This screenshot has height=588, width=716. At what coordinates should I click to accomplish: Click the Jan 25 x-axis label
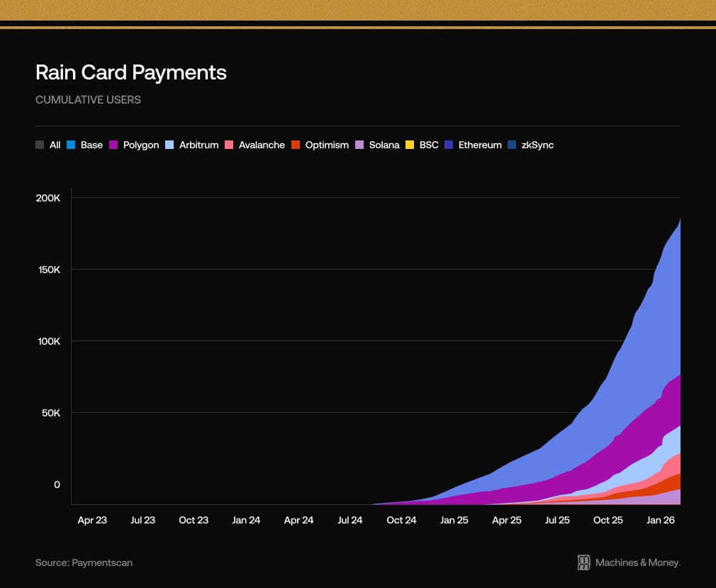[x=454, y=520]
